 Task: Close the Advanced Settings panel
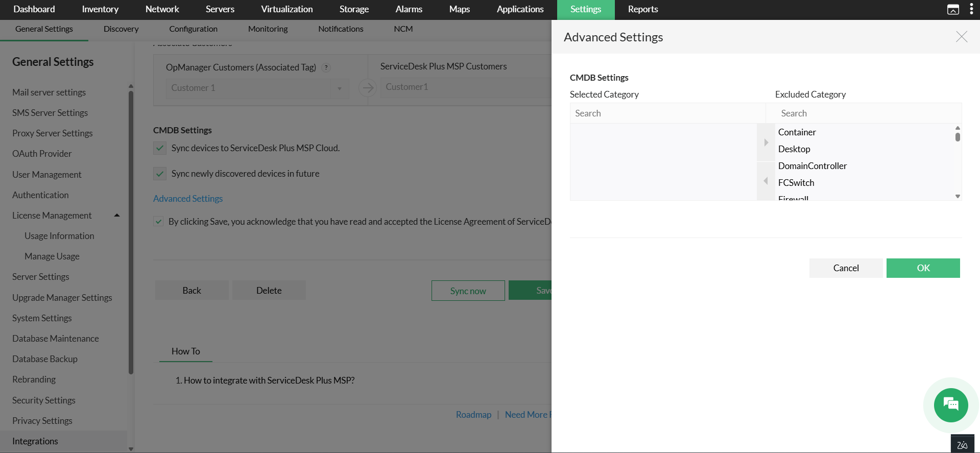click(x=961, y=37)
